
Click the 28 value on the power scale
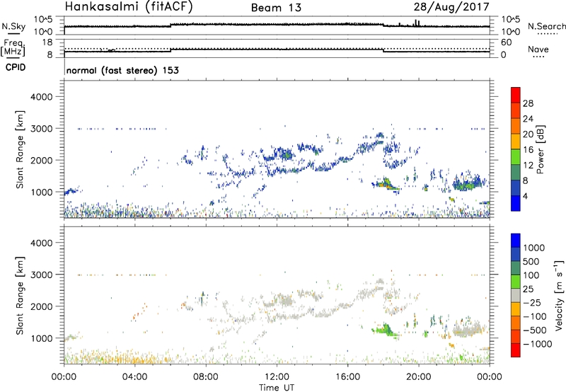528,103
